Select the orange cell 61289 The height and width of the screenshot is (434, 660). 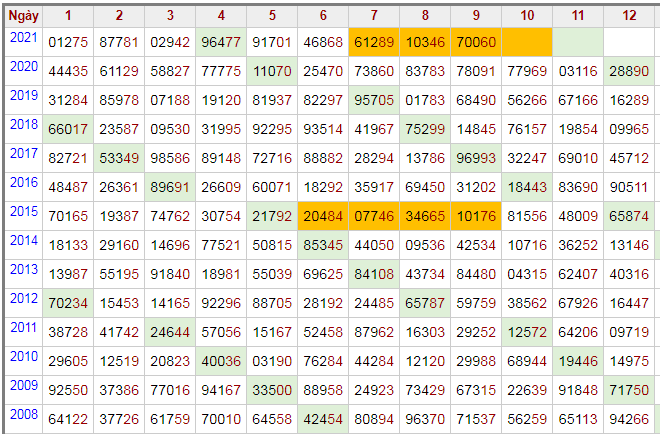point(374,42)
